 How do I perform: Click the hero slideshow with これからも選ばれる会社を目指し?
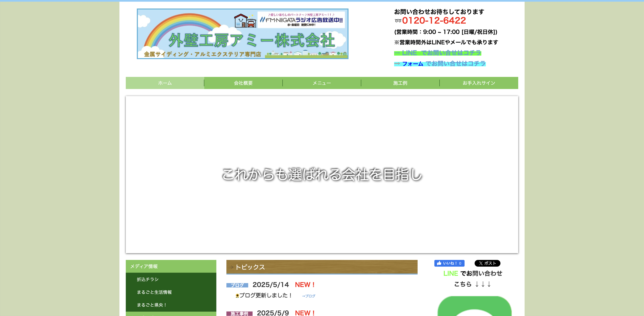tap(322, 174)
